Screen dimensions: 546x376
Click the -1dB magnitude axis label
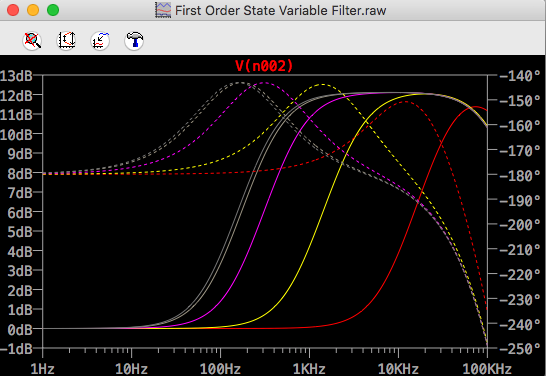tap(16, 348)
